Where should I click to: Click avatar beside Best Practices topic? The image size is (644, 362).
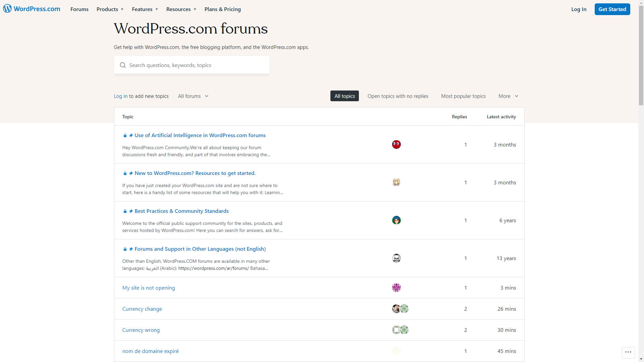pyautogui.click(x=396, y=220)
